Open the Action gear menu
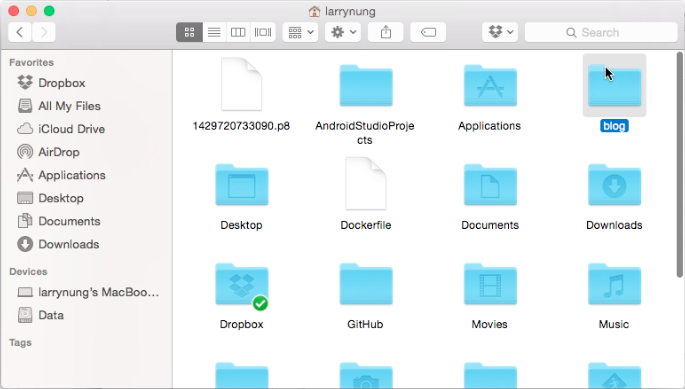 [x=343, y=32]
